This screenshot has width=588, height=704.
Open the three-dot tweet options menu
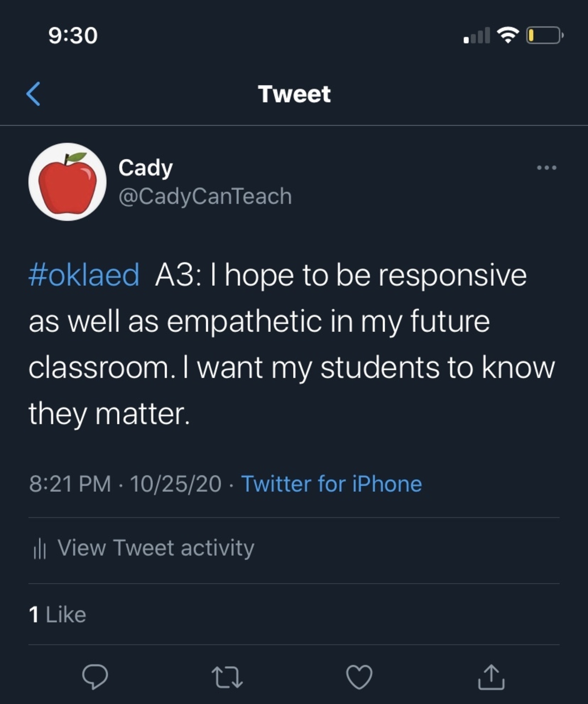tap(546, 168)
